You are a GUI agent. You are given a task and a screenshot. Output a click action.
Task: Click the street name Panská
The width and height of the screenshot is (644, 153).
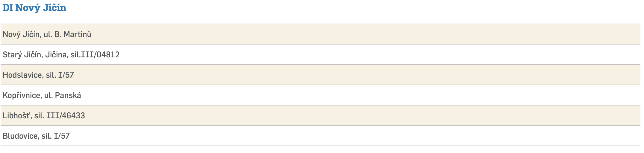point(68,95)
